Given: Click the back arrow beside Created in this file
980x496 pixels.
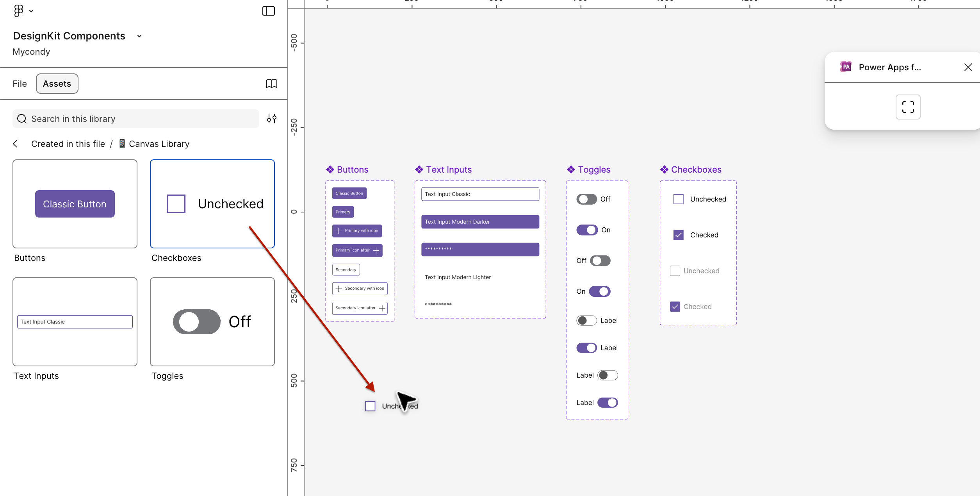Looking at the screenshot, I should pos(15,144).
